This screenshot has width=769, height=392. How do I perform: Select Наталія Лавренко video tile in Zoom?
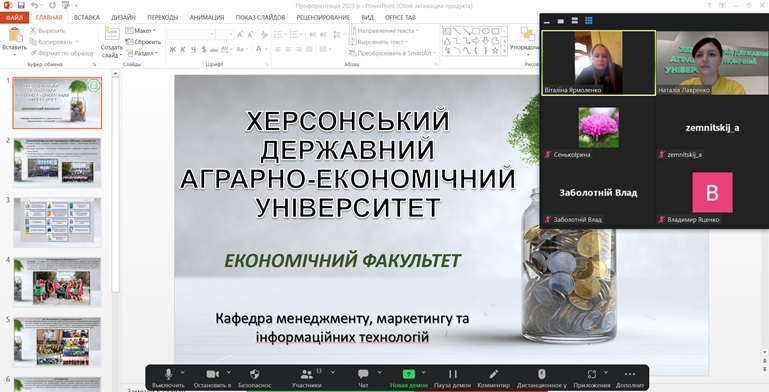(713, 63)
